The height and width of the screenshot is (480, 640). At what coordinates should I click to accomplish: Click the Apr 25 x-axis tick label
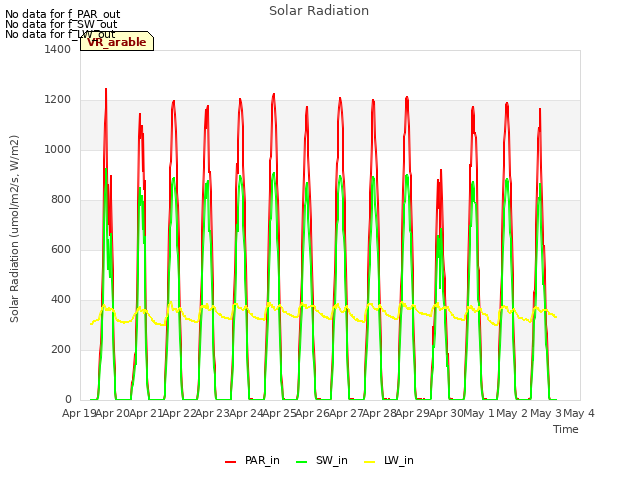tap(279, 414)
